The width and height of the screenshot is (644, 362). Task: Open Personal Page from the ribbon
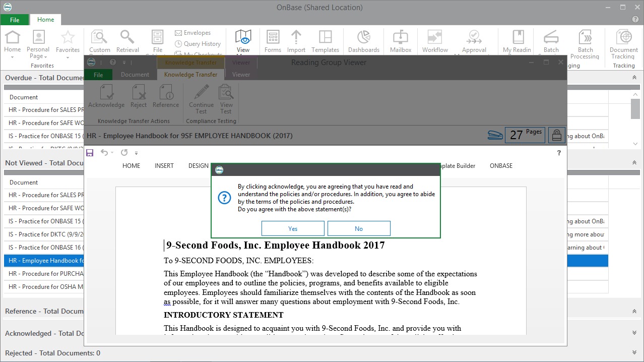point(38,44)
